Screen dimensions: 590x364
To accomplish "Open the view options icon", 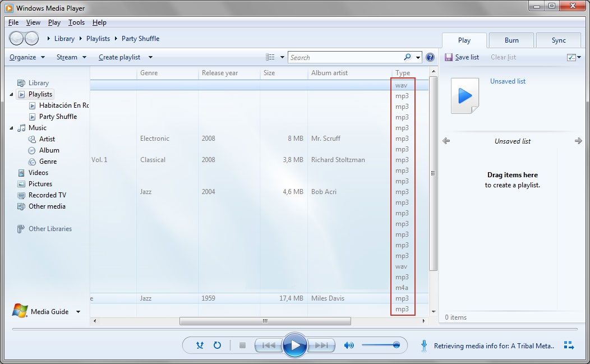I will (270, 57).
